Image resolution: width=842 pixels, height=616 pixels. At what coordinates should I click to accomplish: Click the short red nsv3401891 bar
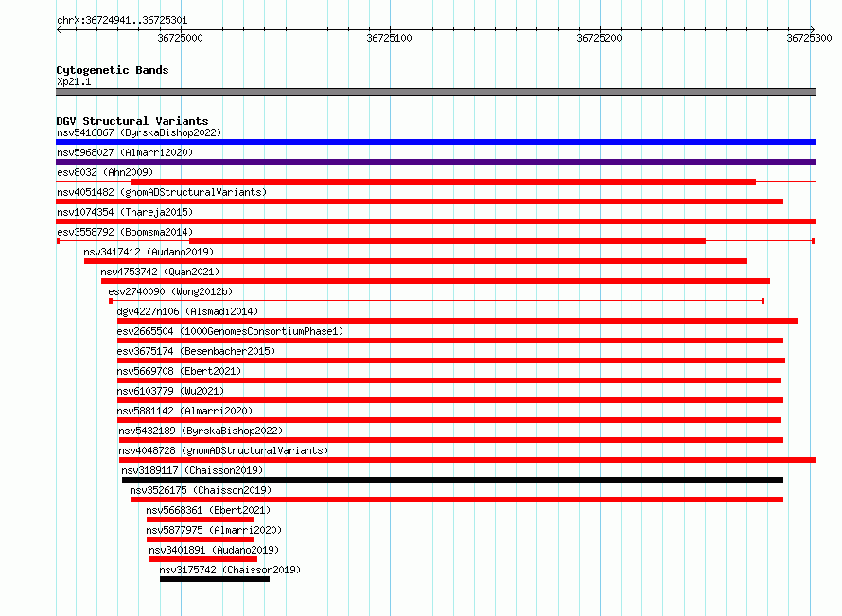coord(203,559)
